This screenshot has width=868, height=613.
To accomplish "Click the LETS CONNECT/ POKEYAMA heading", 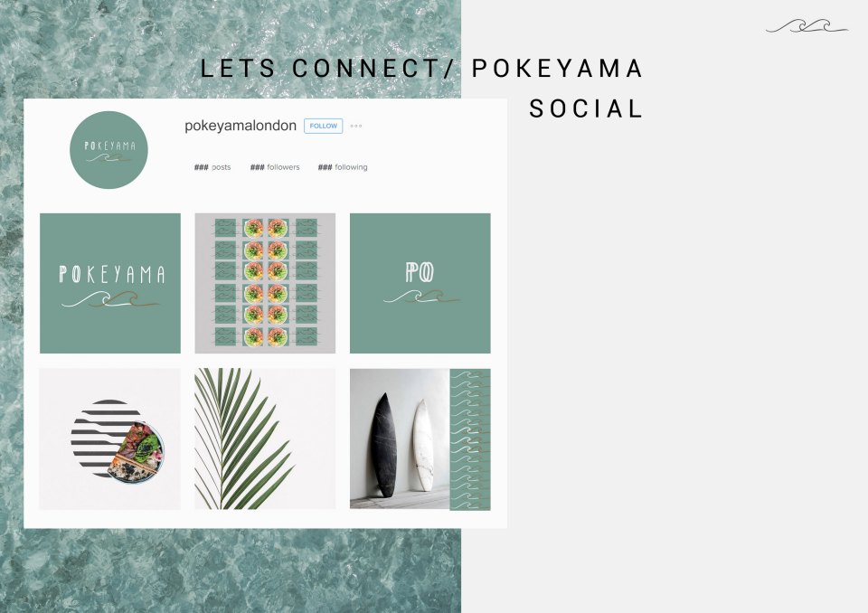I will [x=421, y=69].
